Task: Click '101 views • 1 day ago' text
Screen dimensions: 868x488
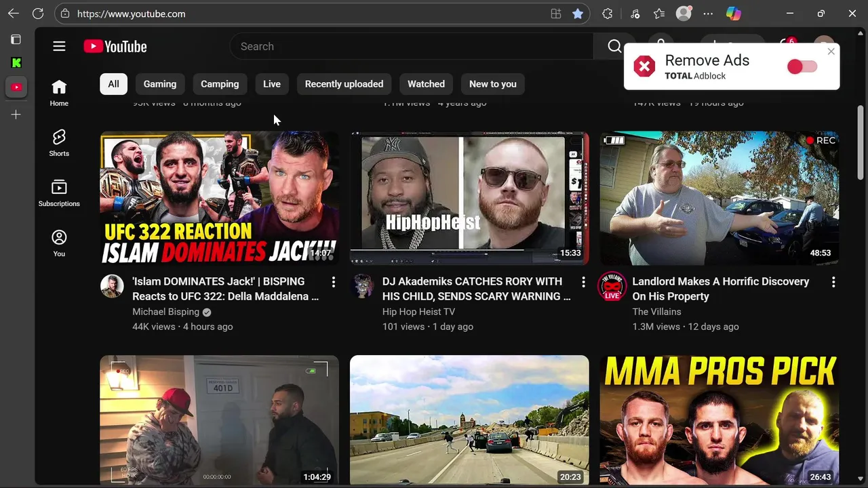Action: click(428, 327)
